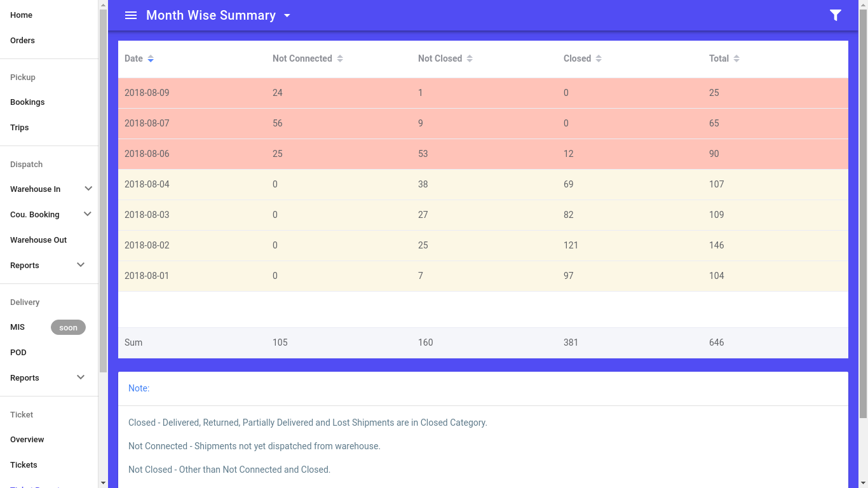
Task: Sort by Total column arrows
Action: coord(736,58)
